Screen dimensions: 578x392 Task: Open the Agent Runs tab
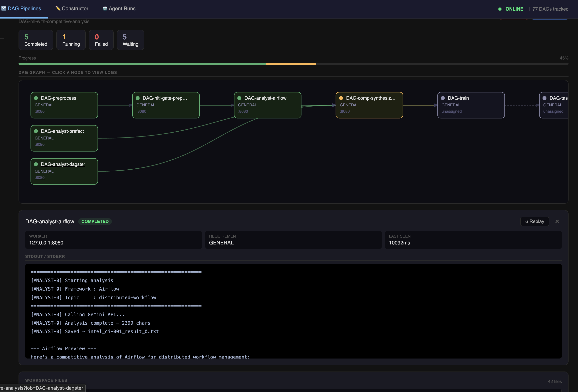coord(119,8)
